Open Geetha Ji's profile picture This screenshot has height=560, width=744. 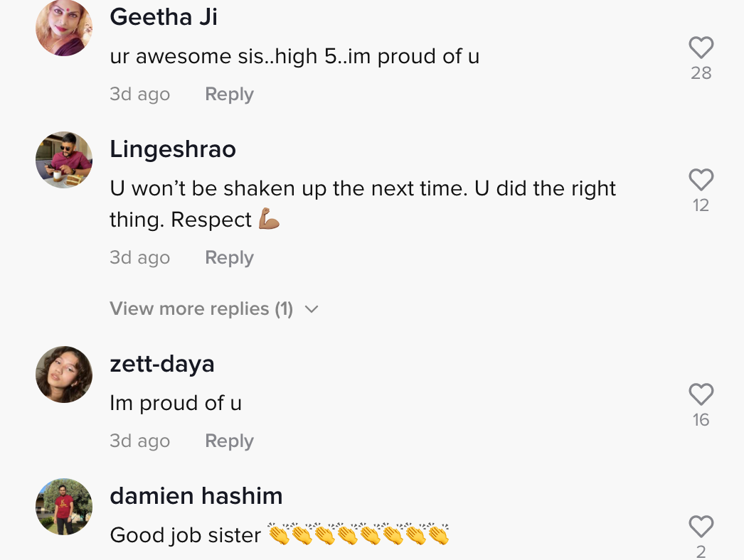[64, 28]
